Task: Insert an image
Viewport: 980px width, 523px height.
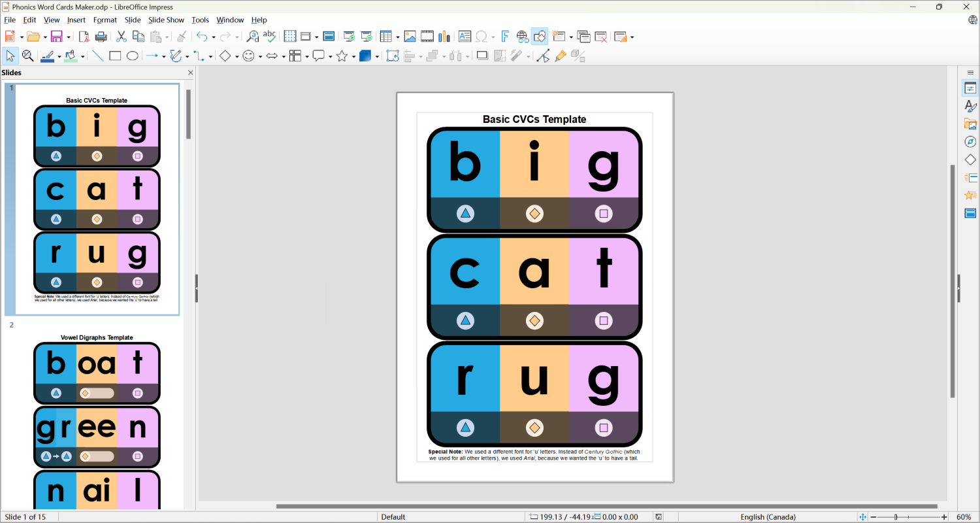Action: pyautogui.click(x=410, y=37)
